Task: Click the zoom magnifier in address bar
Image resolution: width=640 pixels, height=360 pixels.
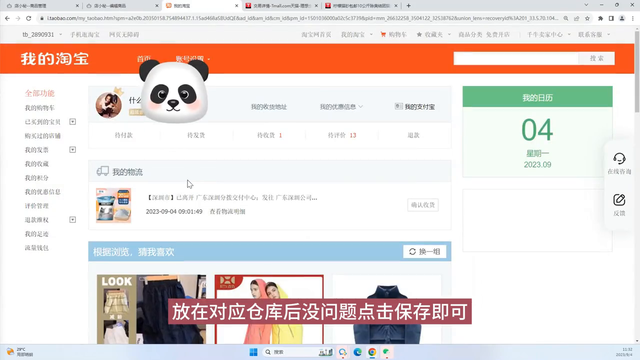Action: click(x=566, y=18)
